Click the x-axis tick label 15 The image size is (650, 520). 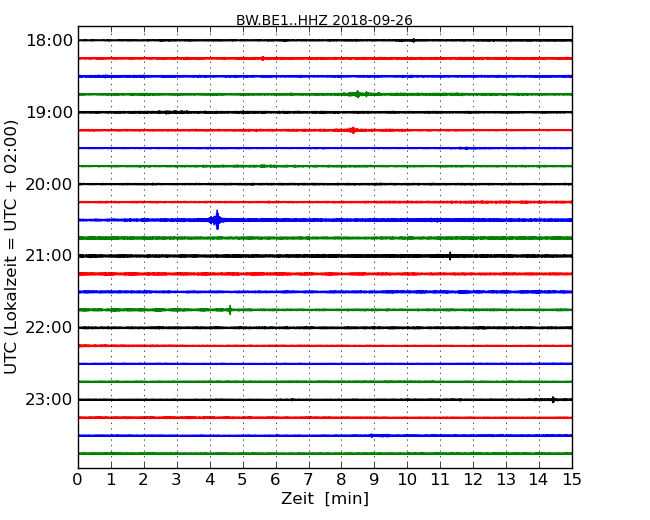pyautogui.click(x=572, y=480)
